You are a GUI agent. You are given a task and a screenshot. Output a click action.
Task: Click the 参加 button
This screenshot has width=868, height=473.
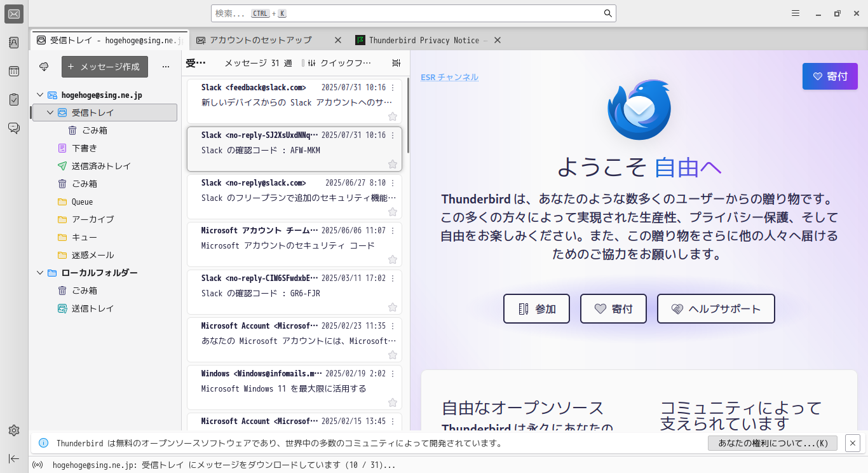pos(538,309)
